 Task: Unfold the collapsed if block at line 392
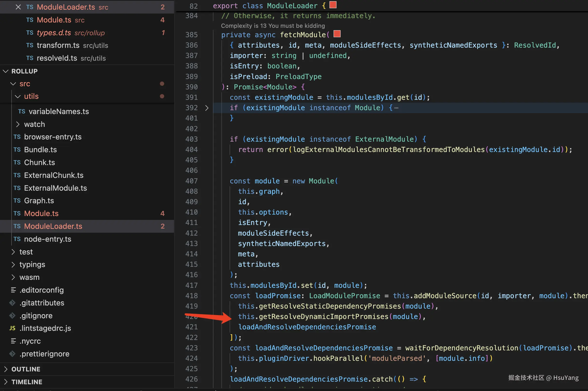pyautogui.click(x=206, y=108)
